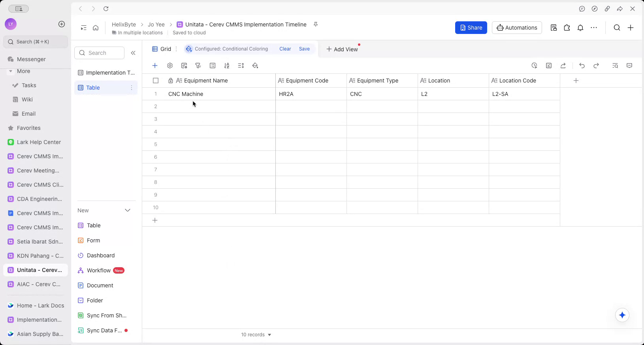Open the customize field view icon
This screenshot has width=644, height=345.
point(184,66)
